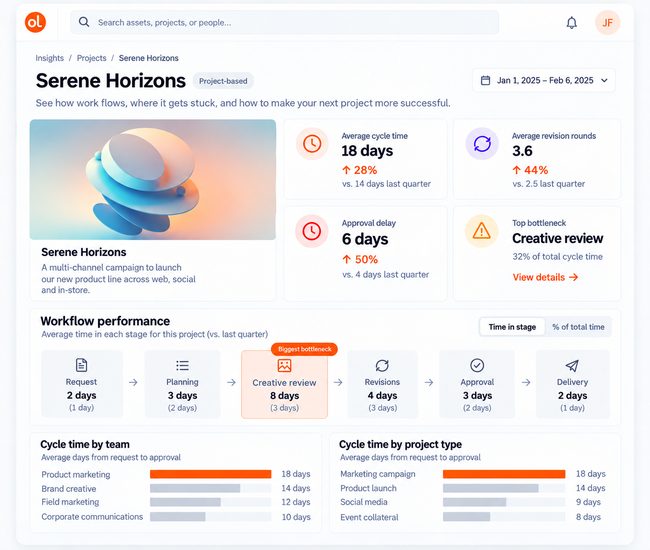Focus the search assets input field
The image size is (650, 550).
pyautogui.click(x=284, y=22)
